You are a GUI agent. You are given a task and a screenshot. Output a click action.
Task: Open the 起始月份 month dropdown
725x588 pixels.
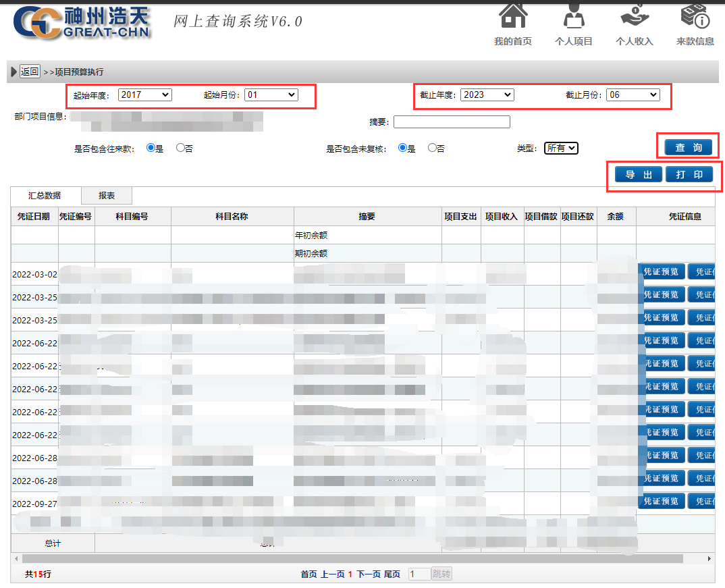271,95
